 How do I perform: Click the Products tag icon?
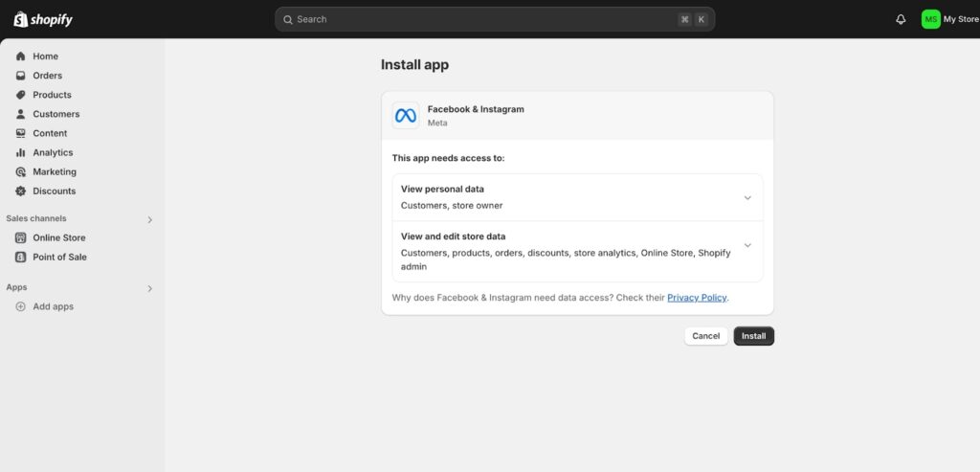point(21,95)
